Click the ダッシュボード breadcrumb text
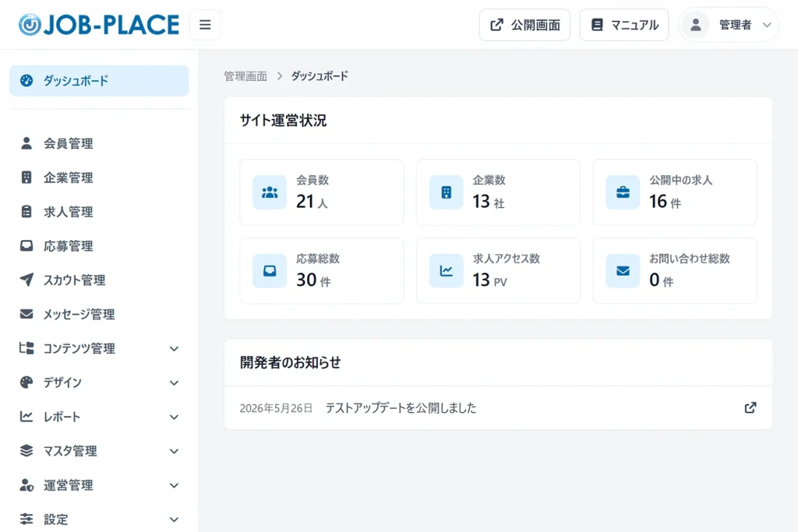Viewport: 798px width, 532px height. (x=320, y=76)
